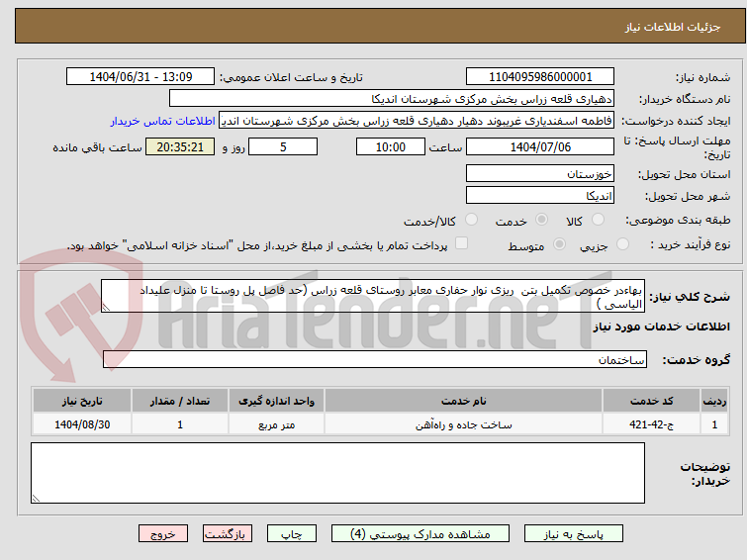Image resolution: width=747 pixels, height=560 pixels.
Task: Click the بازگشت back button
Action: 228,534
